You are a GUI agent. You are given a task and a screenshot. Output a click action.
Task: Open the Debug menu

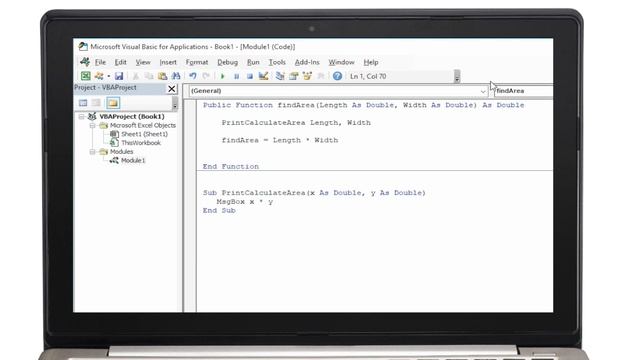point(227,62)
